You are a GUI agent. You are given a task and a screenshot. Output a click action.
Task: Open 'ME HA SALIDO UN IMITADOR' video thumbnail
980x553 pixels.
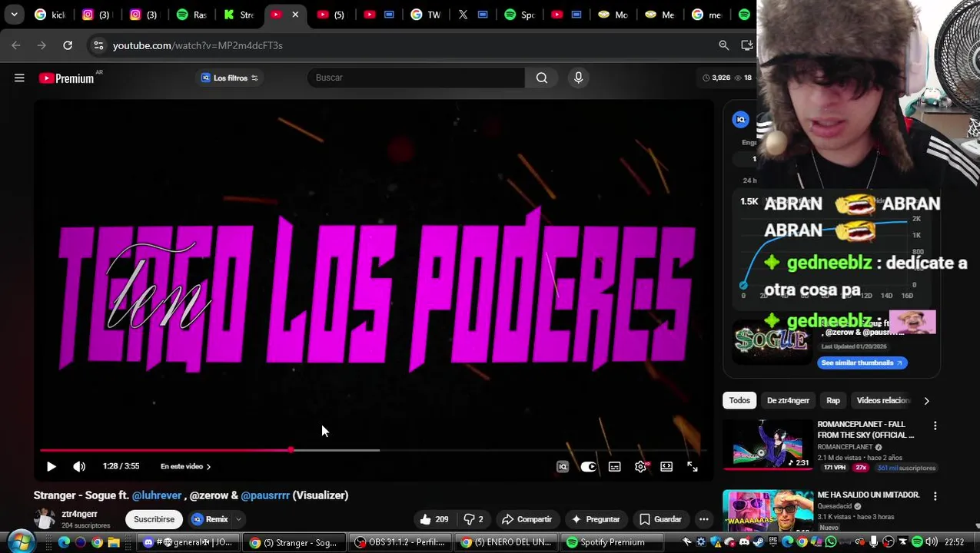point(768,511)
